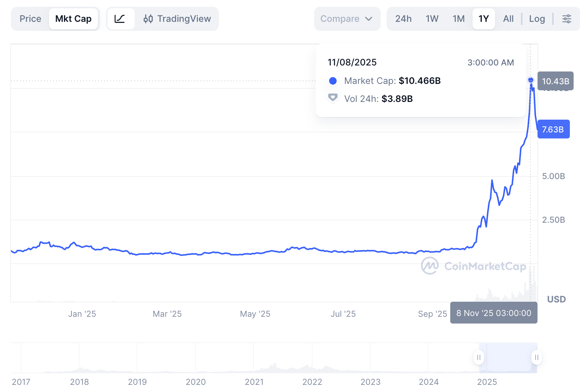
Task: Click the Vol 24h icon in tooltip
Action: (x=333, y=98)
